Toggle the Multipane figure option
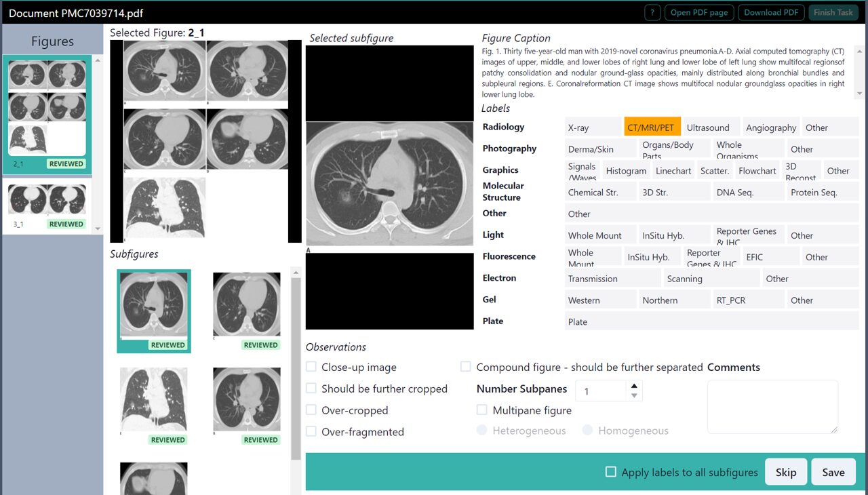 pos(482,410)
